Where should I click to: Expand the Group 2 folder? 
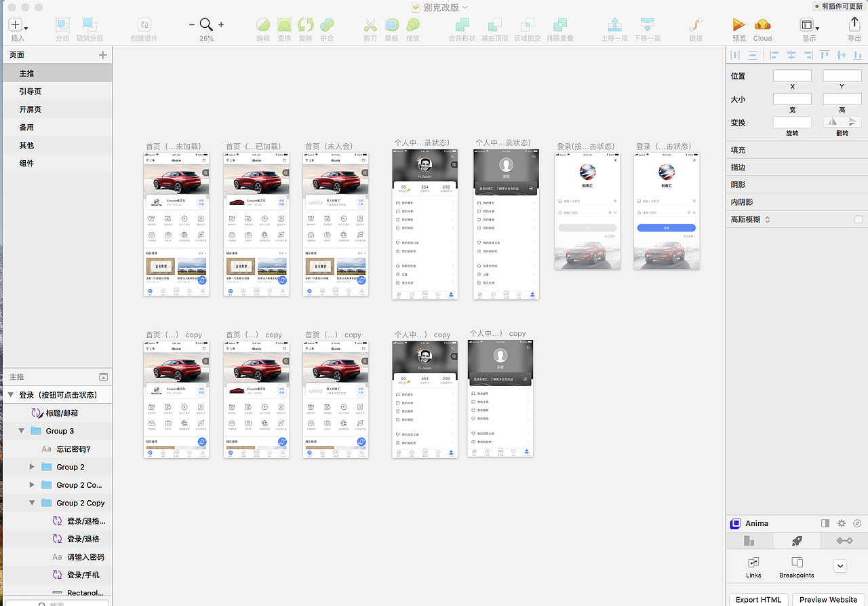(32, 467)
